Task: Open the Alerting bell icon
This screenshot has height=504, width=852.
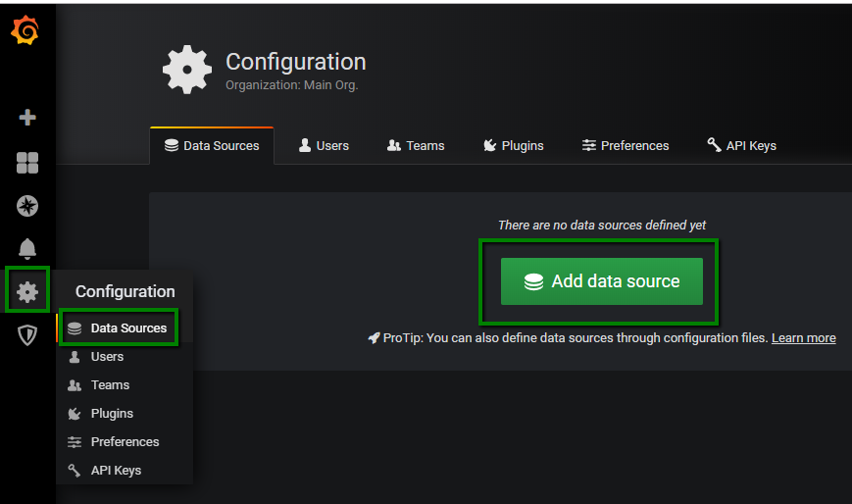Action: tap(27, 248)
